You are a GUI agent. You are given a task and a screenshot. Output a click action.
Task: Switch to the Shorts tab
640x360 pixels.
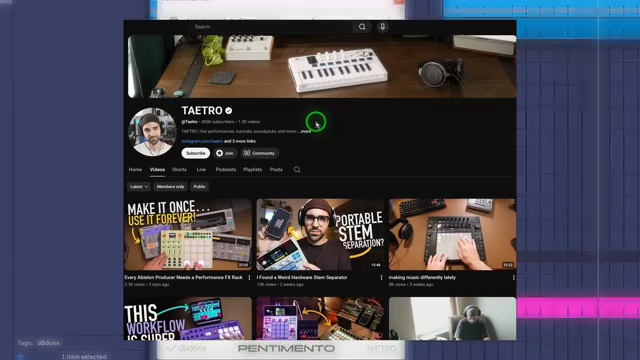coord(179,169)
